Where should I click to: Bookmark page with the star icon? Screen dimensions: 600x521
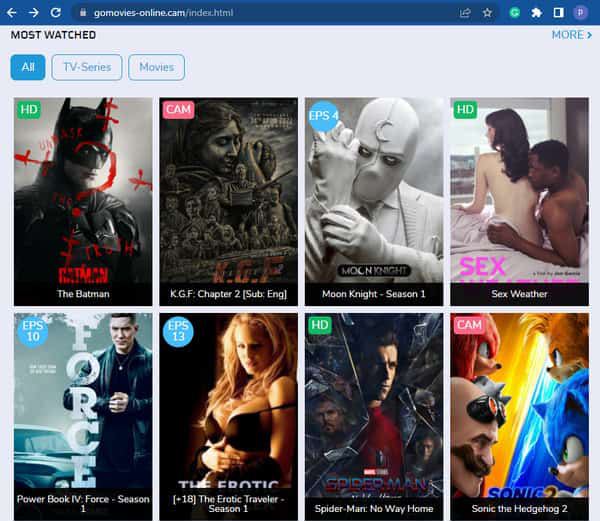tap(487, 13)
